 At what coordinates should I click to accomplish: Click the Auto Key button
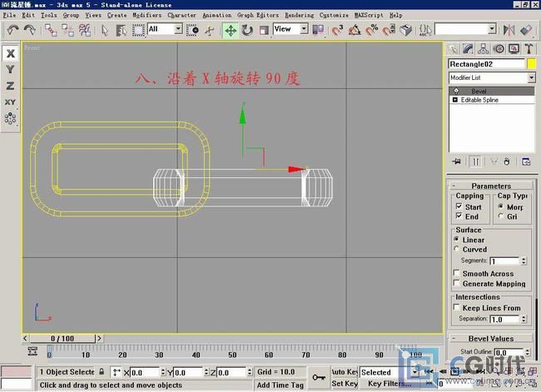pyautogui.click(x=344, y=372)
